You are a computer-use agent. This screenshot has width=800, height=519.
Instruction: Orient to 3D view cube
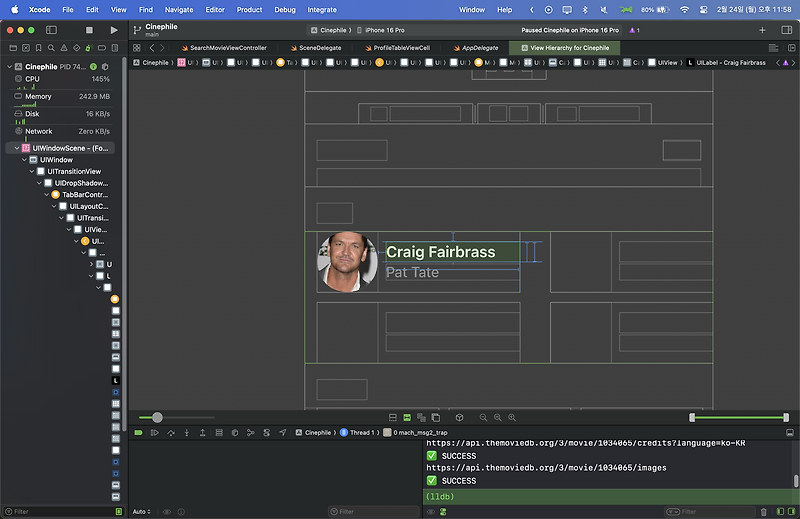tap(459, 417)
